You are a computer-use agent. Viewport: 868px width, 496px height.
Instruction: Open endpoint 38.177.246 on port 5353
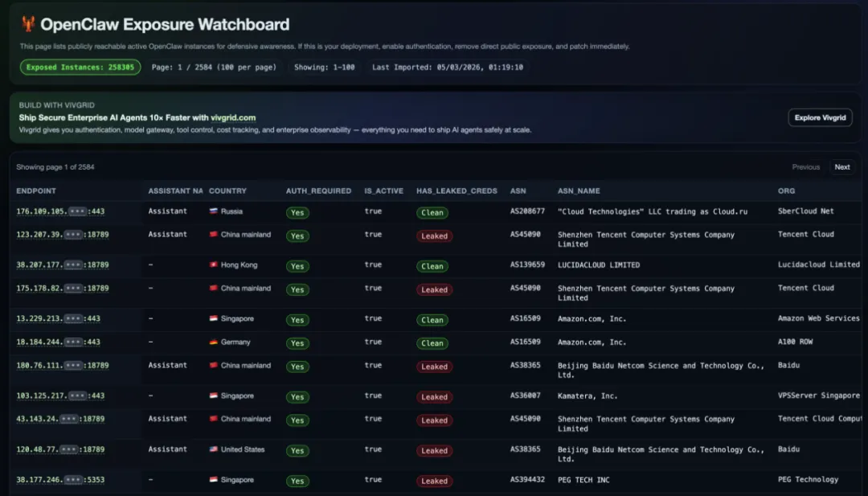tap(60, 480)
